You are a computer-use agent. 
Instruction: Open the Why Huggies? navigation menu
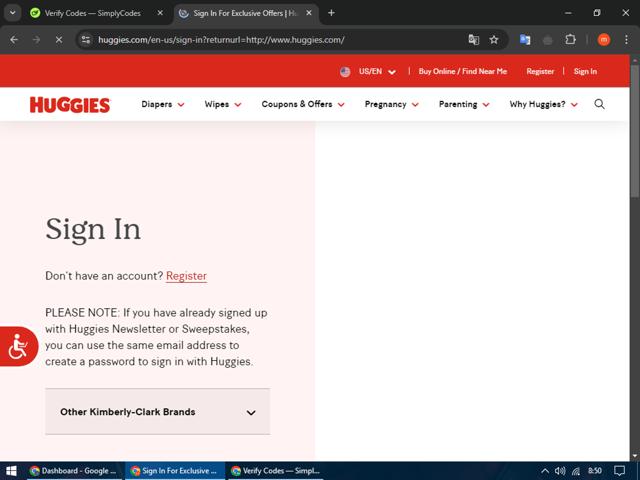[543, 104]
